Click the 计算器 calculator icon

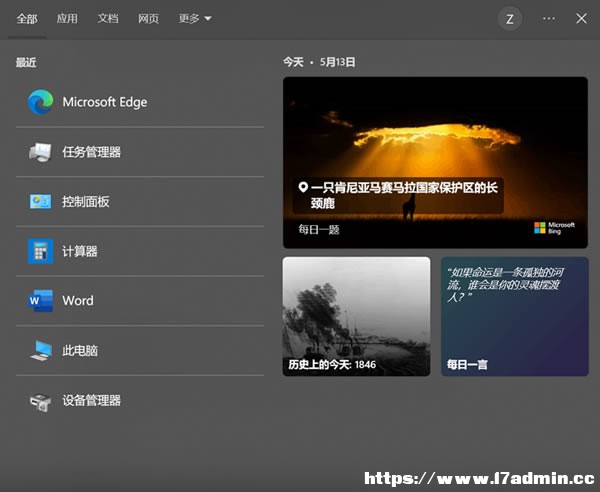pyautogui.click(x=40, y=251)
